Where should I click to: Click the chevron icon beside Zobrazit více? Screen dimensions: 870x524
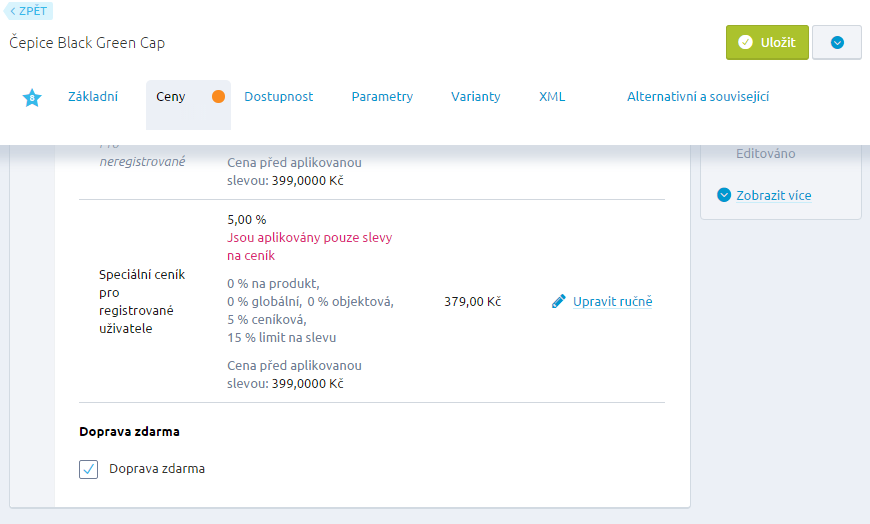pos(724,195)
